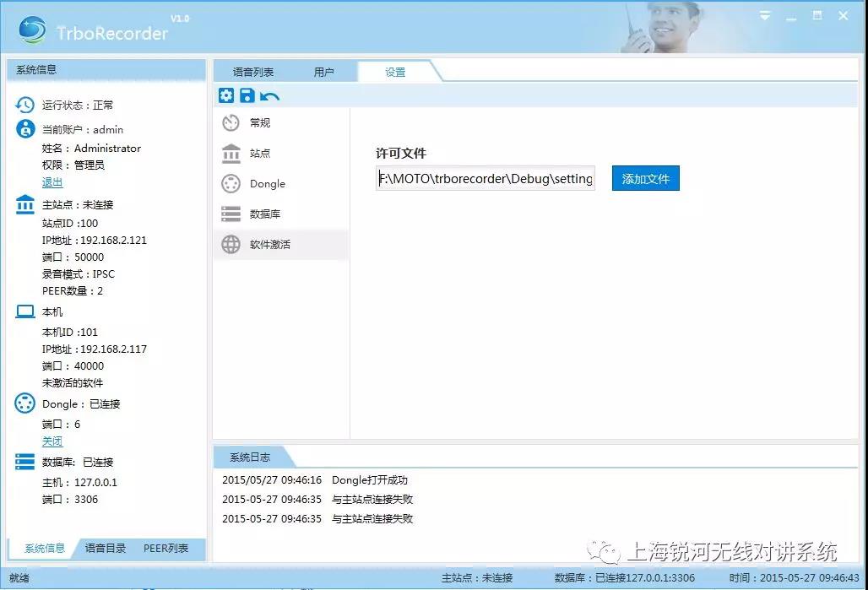868x590 pixels.
Task: Select the 系统信息 bottom tab
Action: (x=44, y=549)
